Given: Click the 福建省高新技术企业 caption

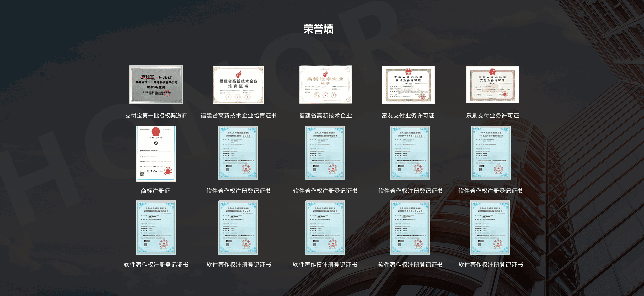Looking at the screenshot, I should click(x=325, y=116).
